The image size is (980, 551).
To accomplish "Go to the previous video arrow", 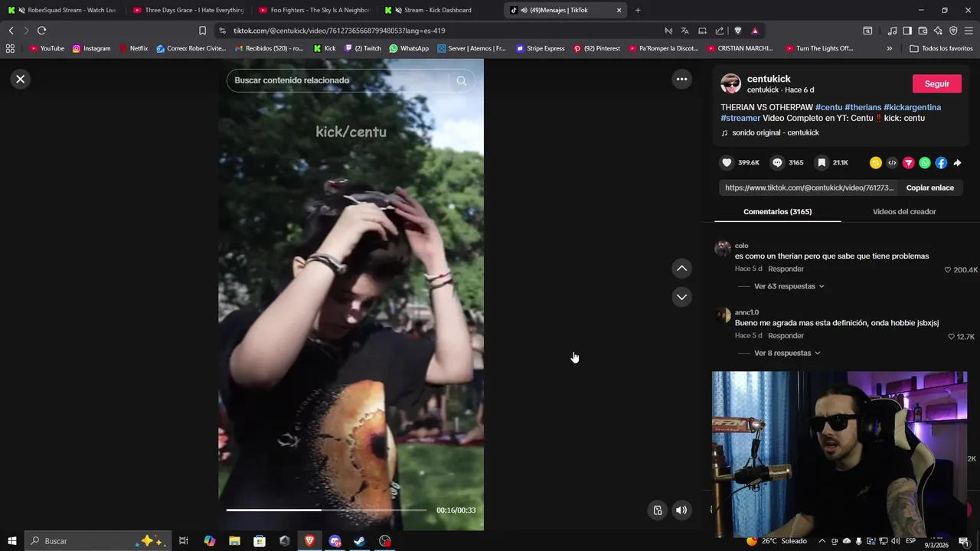I will tap(681, 269).
